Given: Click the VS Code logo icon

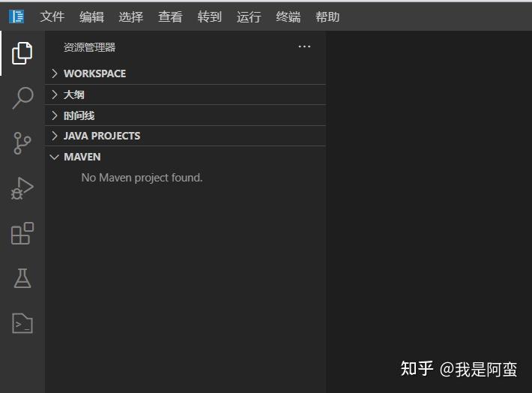Looking at the screenshot, I should pyautogui.click(x=16, y=16).
